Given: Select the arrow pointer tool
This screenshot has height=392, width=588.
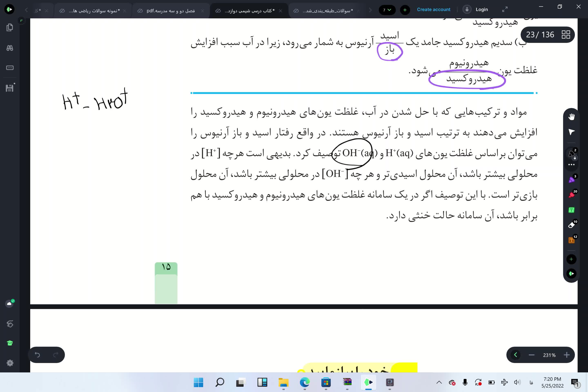Looking at the screenshot, I should click(571, 132).
